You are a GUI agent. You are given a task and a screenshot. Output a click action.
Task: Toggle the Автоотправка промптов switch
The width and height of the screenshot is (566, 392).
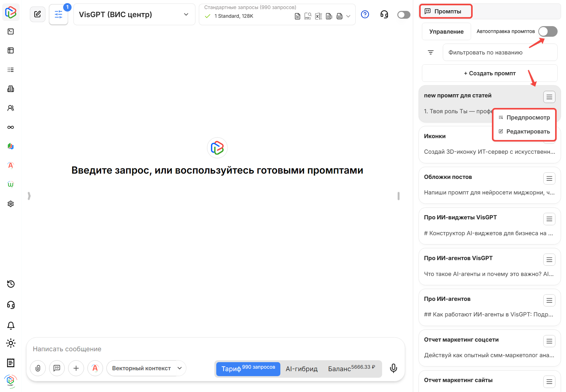pos(547,31)
